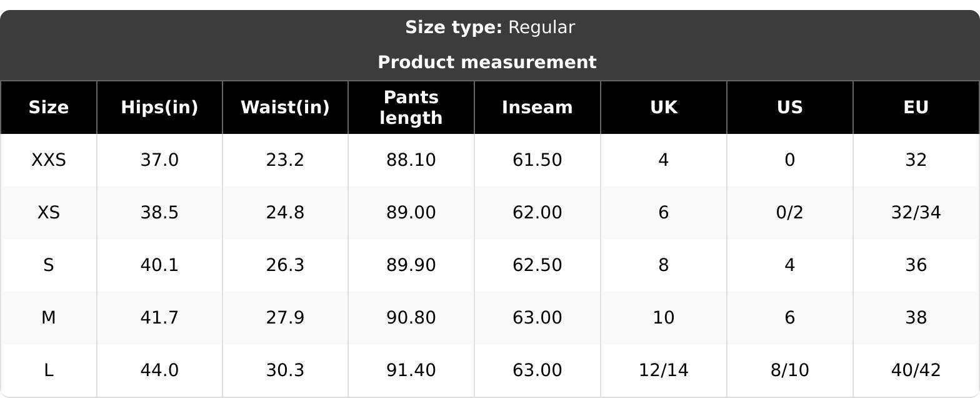The width and height of the screenshot is (980, 398).
Task: Select the Pants length header
Action: (411, 108)
